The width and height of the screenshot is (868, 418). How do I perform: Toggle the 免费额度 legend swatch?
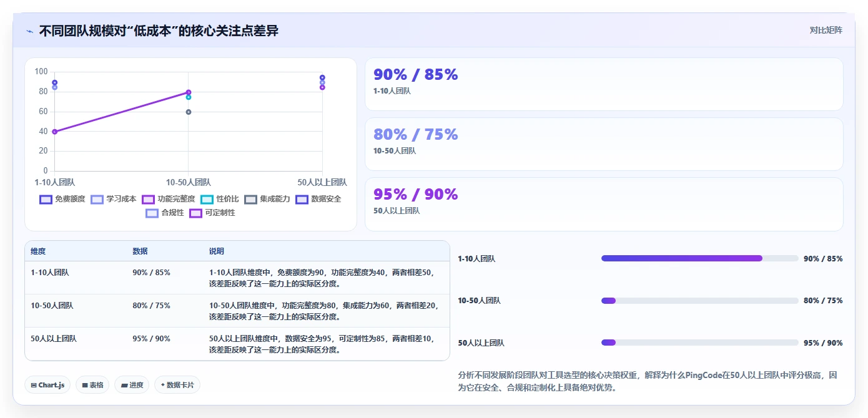(46, 199)
